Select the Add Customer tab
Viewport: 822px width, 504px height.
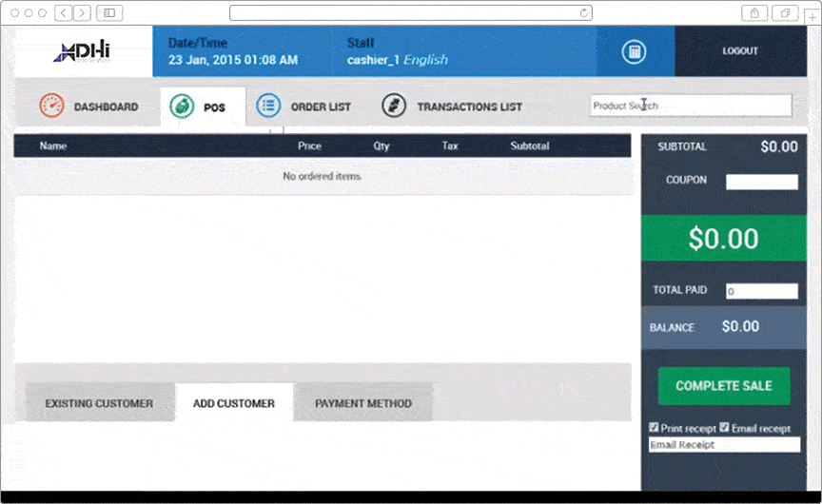tap(234, 403)
